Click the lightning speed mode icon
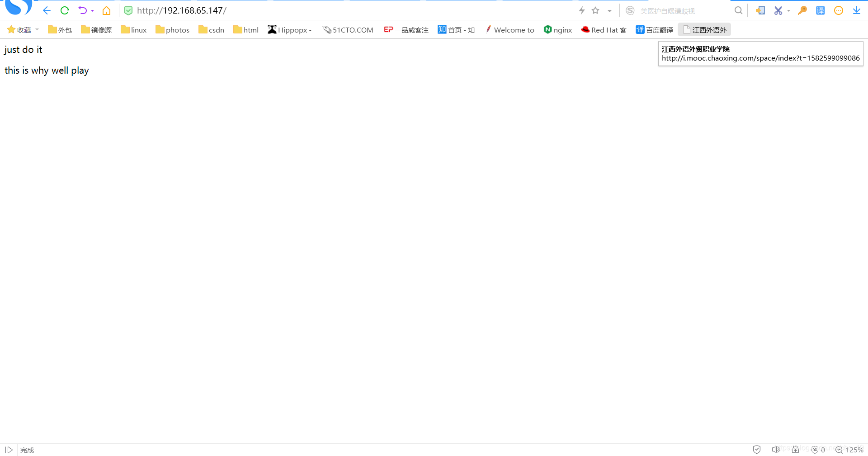Image resolution: width=868 pixels, height=456 pixels. click(582, 10)
